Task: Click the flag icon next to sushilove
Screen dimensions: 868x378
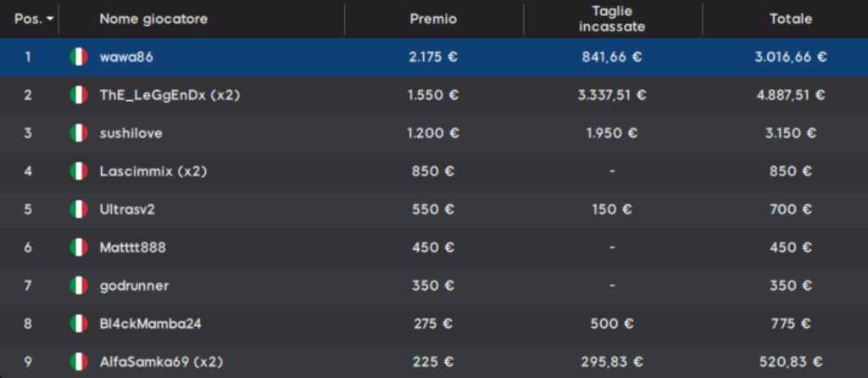Action: tap(79, 133)
